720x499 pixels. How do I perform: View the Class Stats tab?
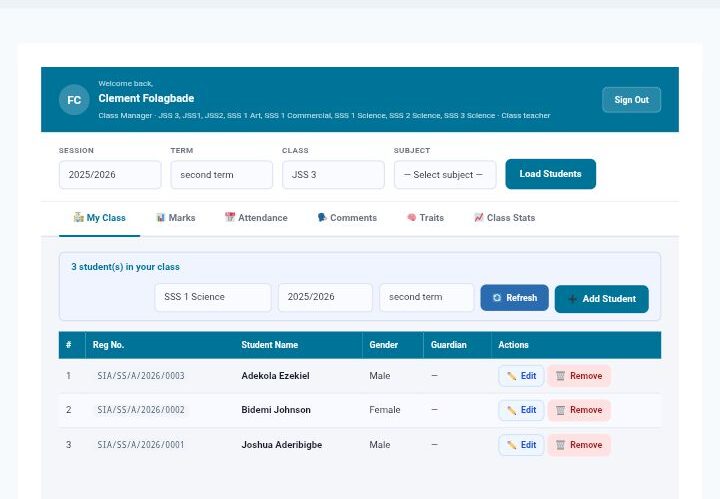(x=504, y=218)
